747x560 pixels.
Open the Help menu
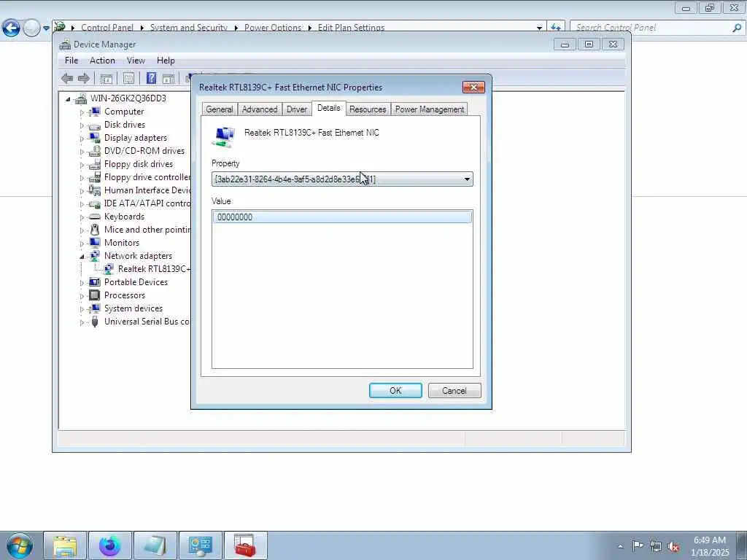166,61
